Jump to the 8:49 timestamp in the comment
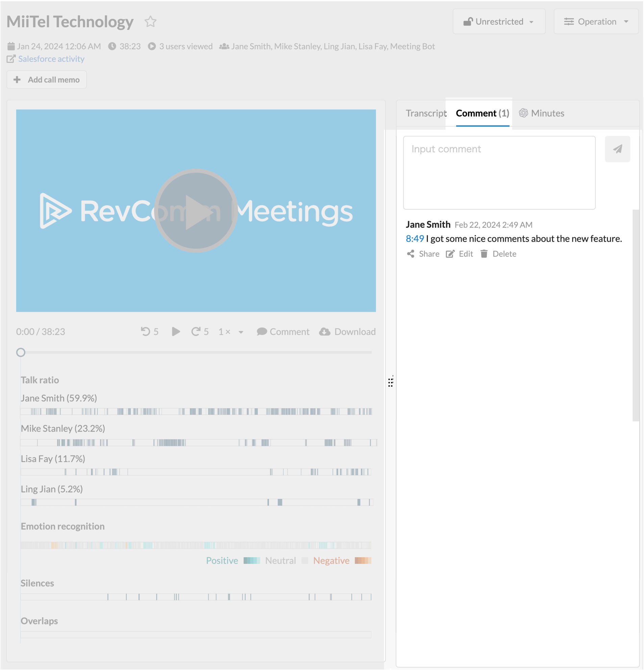The width and height of the screenshot is (644, 670). coord(415,239)
